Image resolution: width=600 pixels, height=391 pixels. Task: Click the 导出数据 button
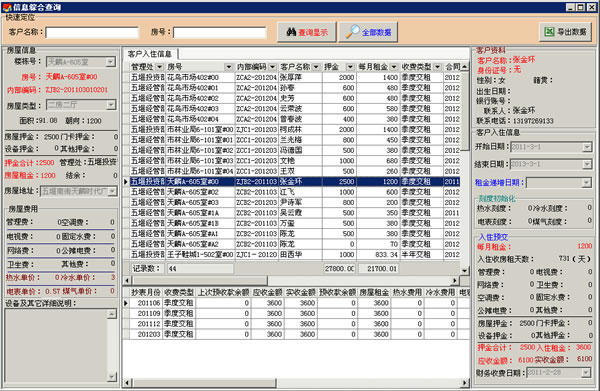click(565, 32)
